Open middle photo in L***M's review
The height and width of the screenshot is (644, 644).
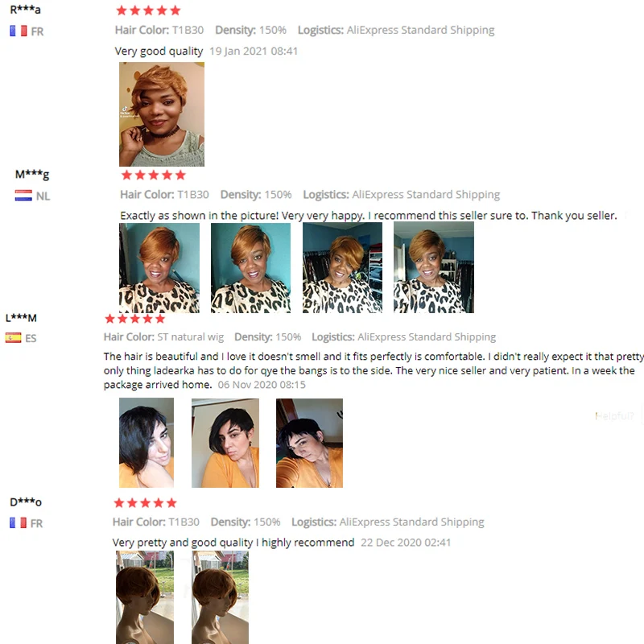[225, 443]
